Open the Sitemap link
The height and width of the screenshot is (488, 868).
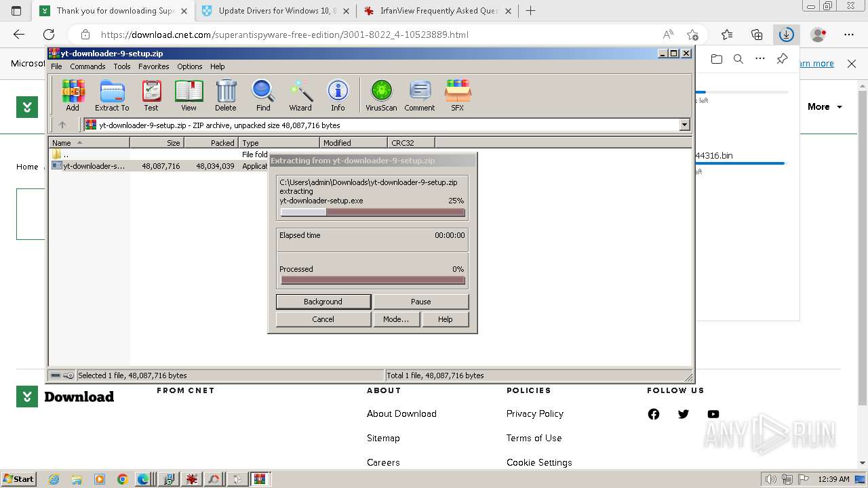383,438
